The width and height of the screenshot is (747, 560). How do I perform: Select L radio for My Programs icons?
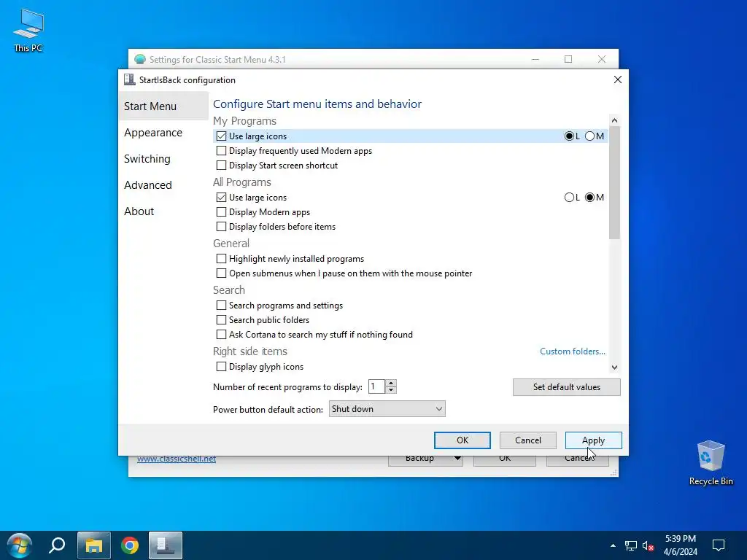[569, 136]
